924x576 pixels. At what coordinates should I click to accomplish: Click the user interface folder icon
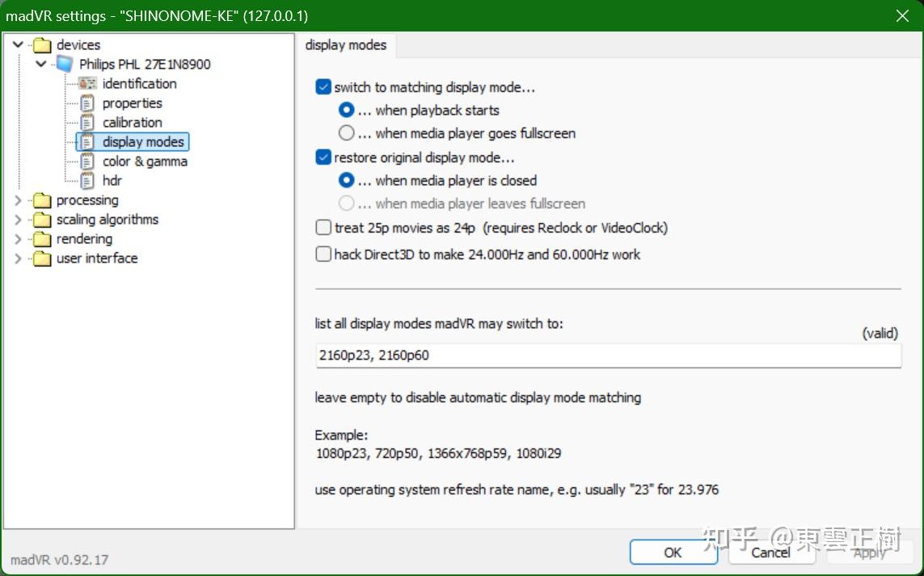[x=42, y=259]
